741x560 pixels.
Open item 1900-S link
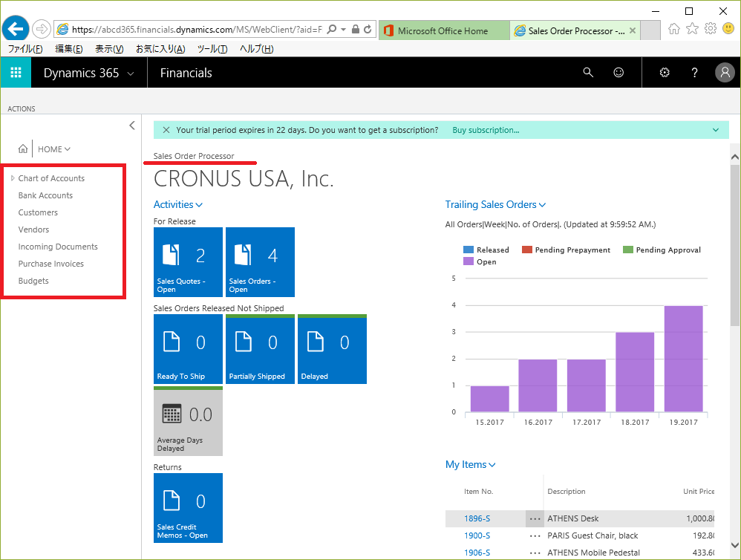[477, 535]
